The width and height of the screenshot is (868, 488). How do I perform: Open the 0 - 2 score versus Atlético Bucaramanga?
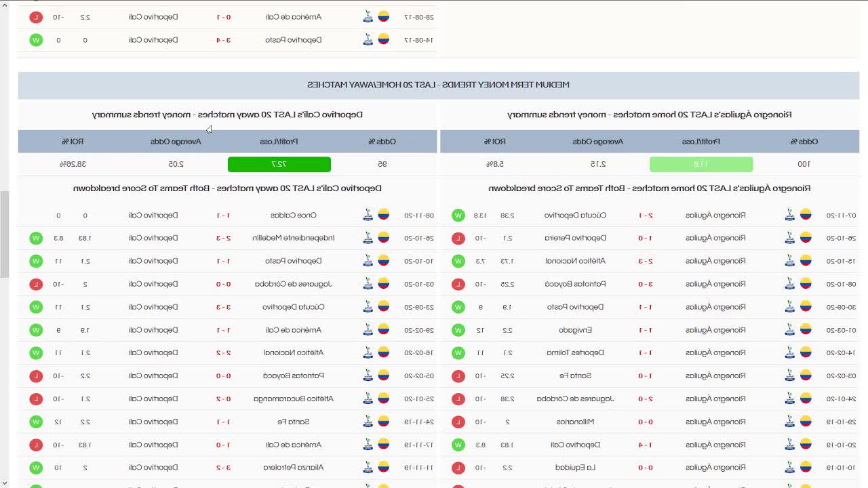pyautogui.click(x=224, y=399)
